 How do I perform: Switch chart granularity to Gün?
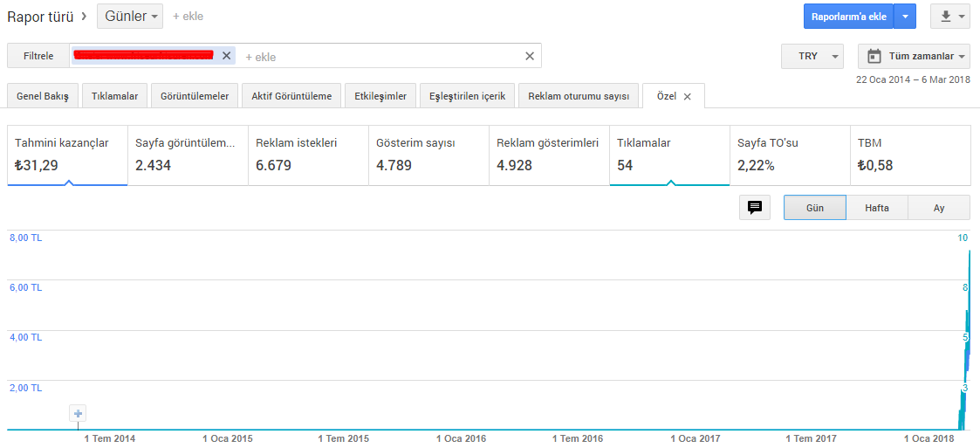pos(815,208)
